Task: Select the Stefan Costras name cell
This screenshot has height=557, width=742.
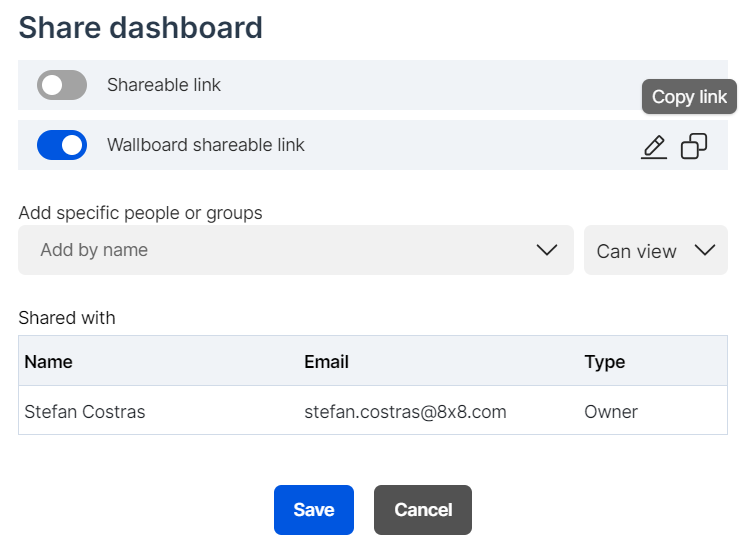Action: point(84,412)
